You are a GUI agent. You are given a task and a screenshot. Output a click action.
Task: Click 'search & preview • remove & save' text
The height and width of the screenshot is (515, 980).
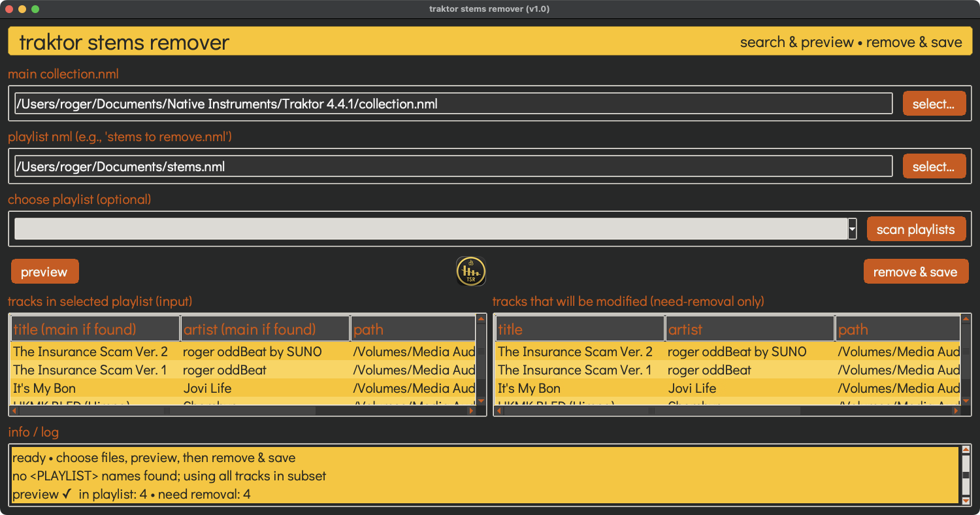pos(851,42)
